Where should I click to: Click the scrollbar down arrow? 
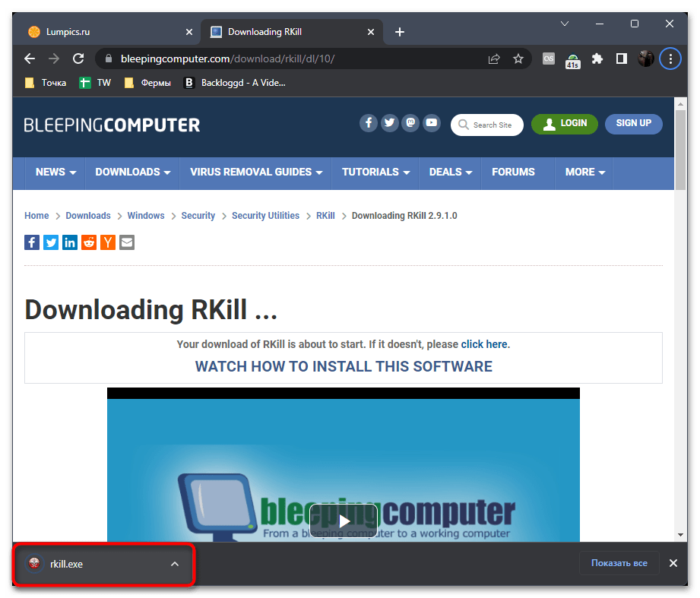(680, 535)
